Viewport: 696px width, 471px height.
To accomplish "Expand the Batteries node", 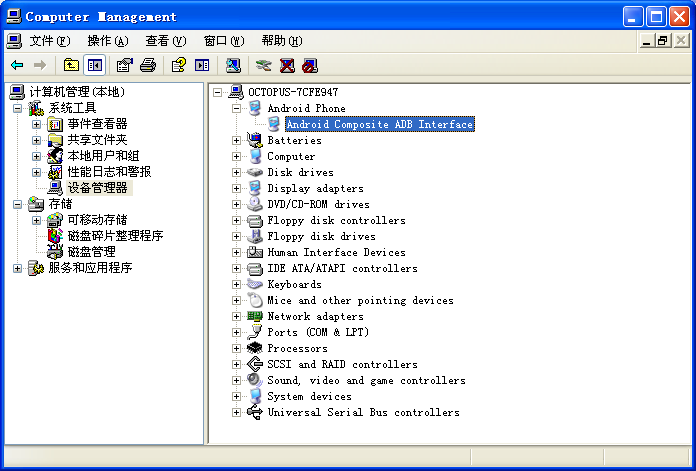I will (x=236, y=140).
